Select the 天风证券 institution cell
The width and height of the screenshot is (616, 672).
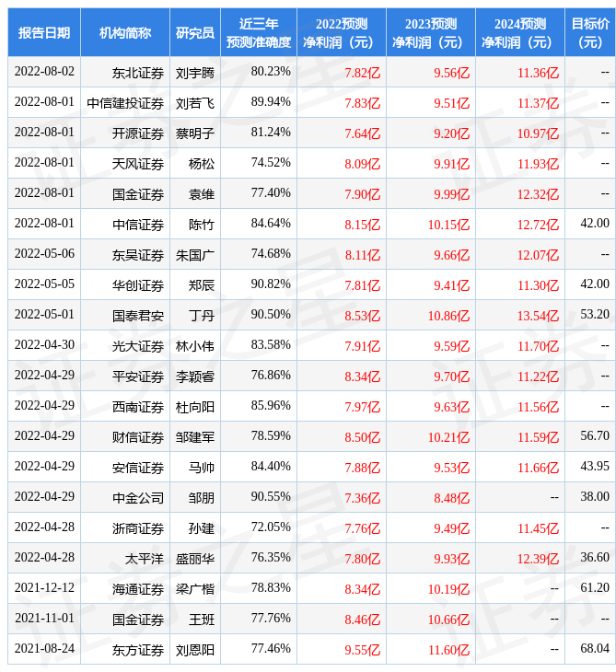pos(124,164)
